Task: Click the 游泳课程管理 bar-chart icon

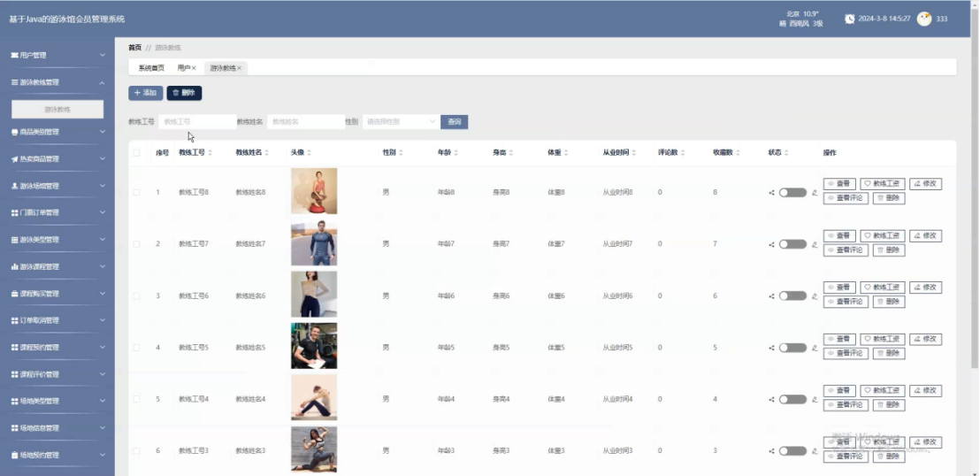Action: coord(14,267)
